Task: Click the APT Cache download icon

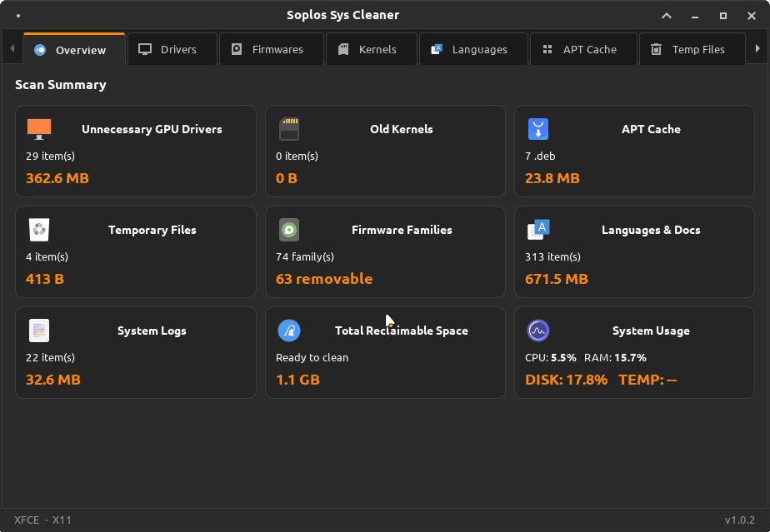Action: click(538, 129)
